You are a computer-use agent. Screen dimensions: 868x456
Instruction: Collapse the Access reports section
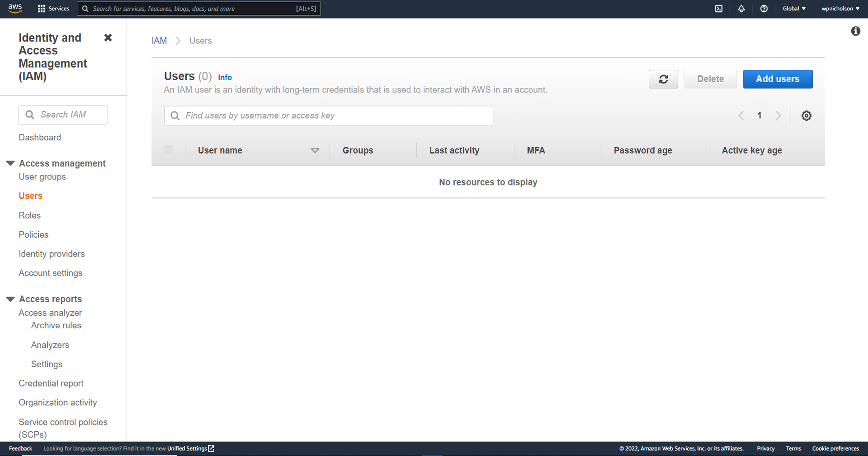(x=10, y=299)
